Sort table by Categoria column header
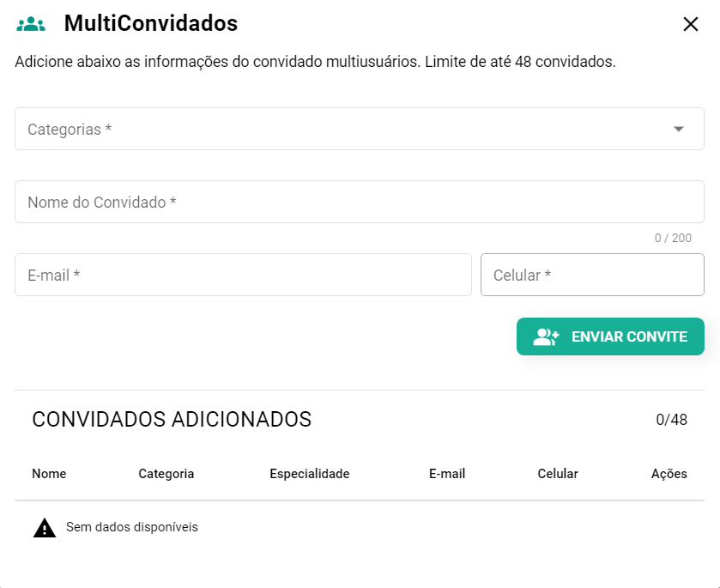Image resolution: width=720 pixels, height=588 pixels. (x=166, y=474)
